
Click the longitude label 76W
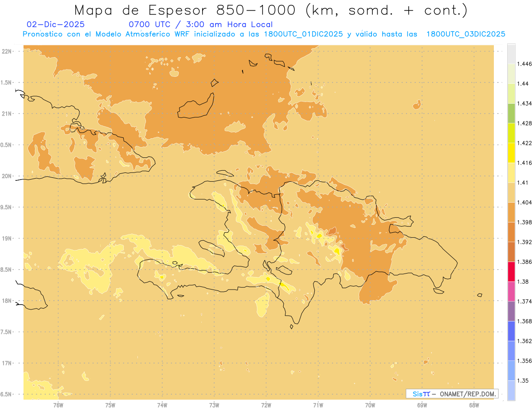pos(58,405)
